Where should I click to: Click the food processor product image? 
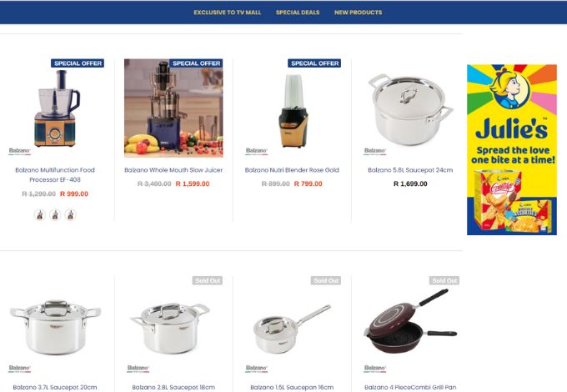(x=55, y=108)
